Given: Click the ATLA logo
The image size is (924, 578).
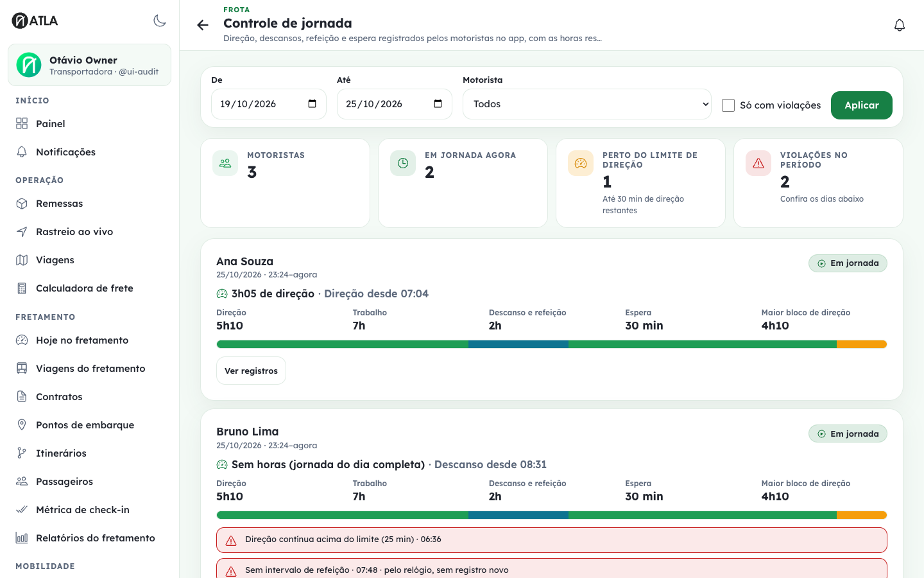Looking at the screenshot, I should pos(35,21).
